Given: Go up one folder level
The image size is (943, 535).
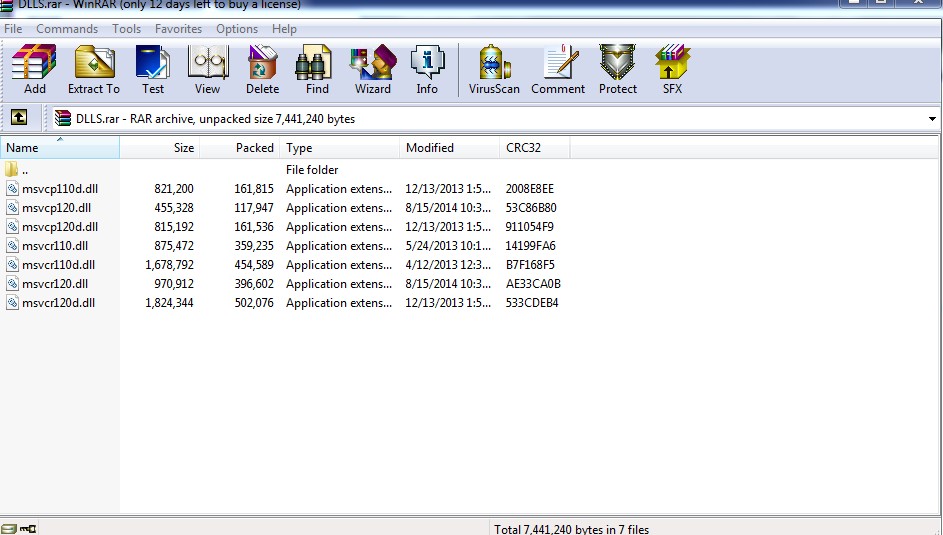Looking at the screenshot, I should tap(19, 117).
